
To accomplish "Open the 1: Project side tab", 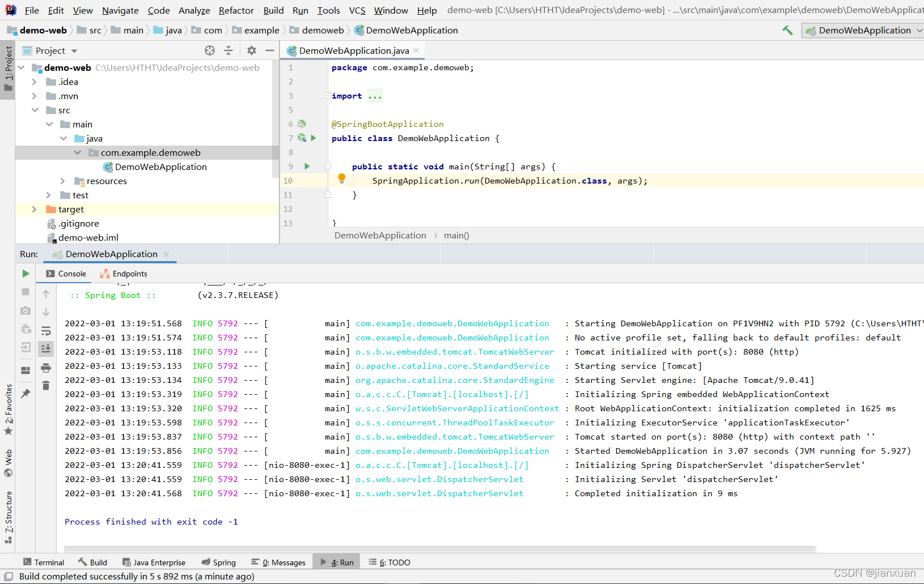I will pos(8,69).
